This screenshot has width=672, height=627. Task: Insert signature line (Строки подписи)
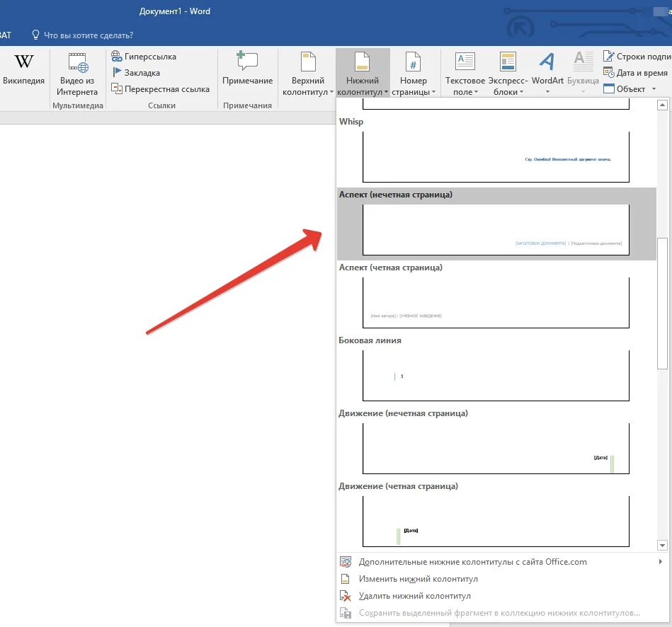(x=637, y=57)
